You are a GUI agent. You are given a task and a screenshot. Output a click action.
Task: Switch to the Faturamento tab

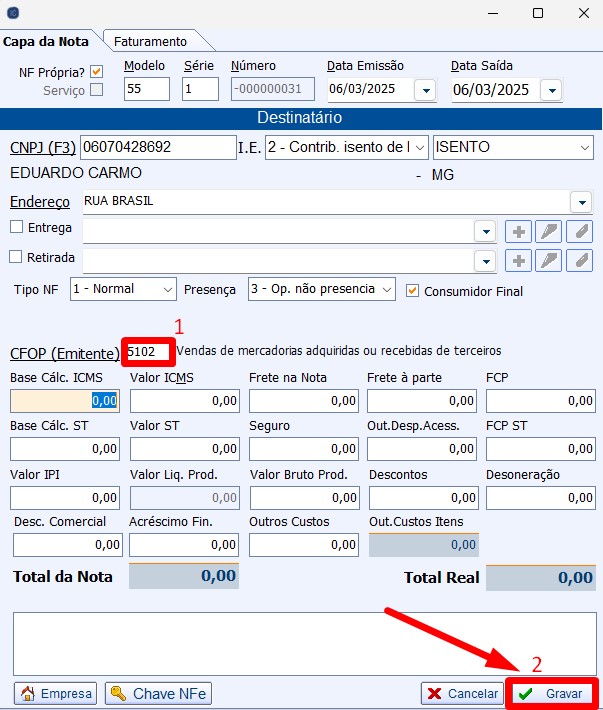[x=150, y=41]
